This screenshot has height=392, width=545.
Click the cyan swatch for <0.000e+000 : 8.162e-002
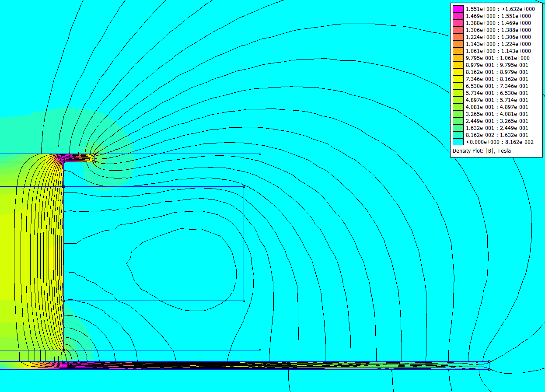click(x=458, y=142)
